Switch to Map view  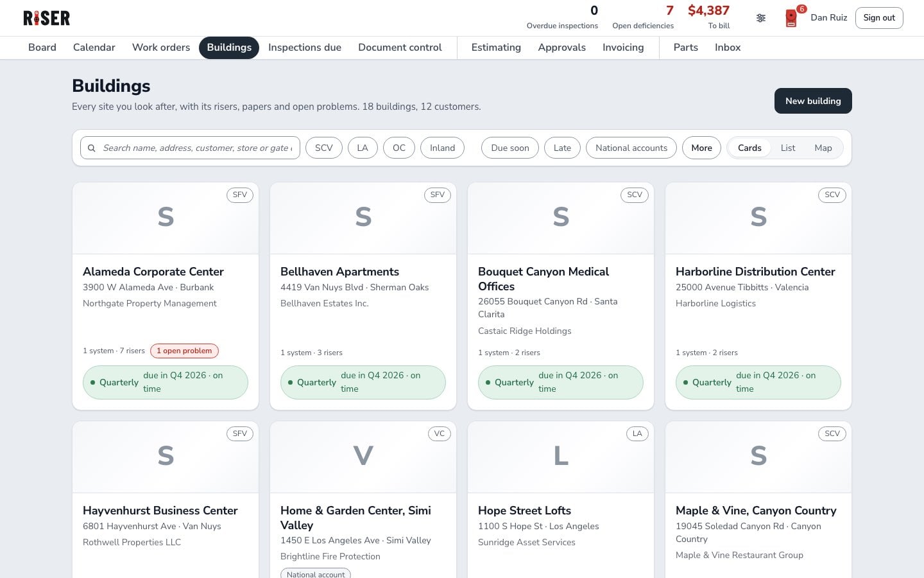pos(823,148)
